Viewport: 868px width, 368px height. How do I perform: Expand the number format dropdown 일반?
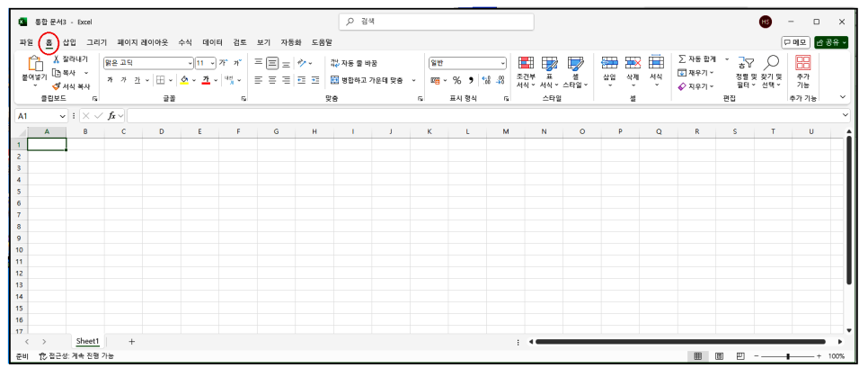(468, 63)
